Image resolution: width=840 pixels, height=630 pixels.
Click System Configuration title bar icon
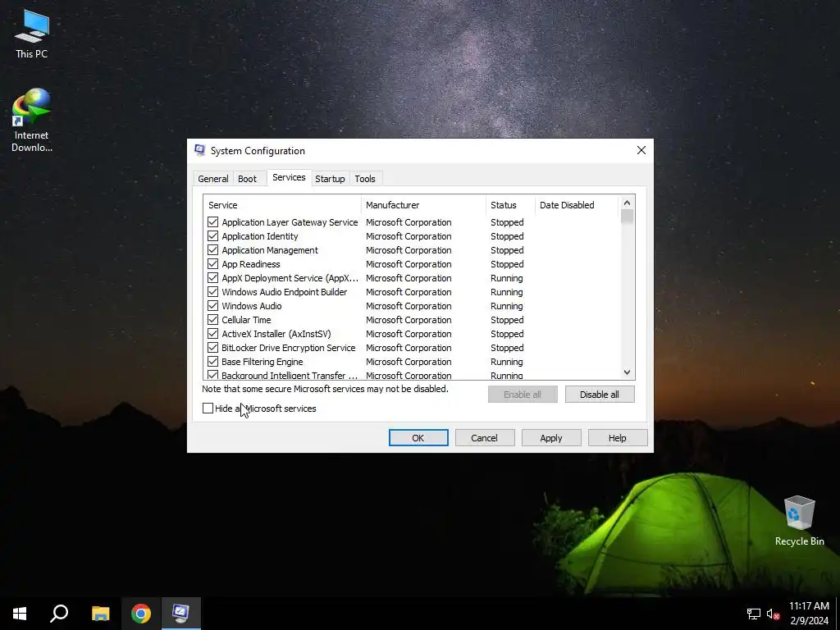pos(200,151)
